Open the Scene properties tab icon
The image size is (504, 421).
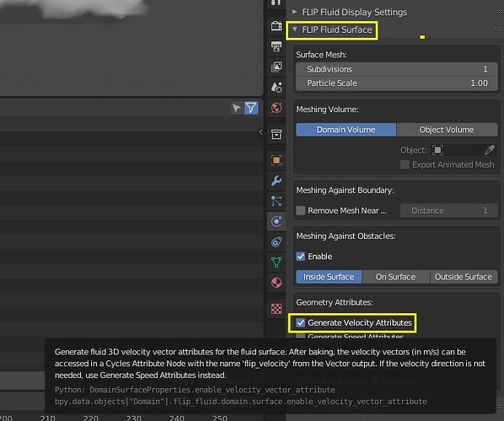[276, 87]
